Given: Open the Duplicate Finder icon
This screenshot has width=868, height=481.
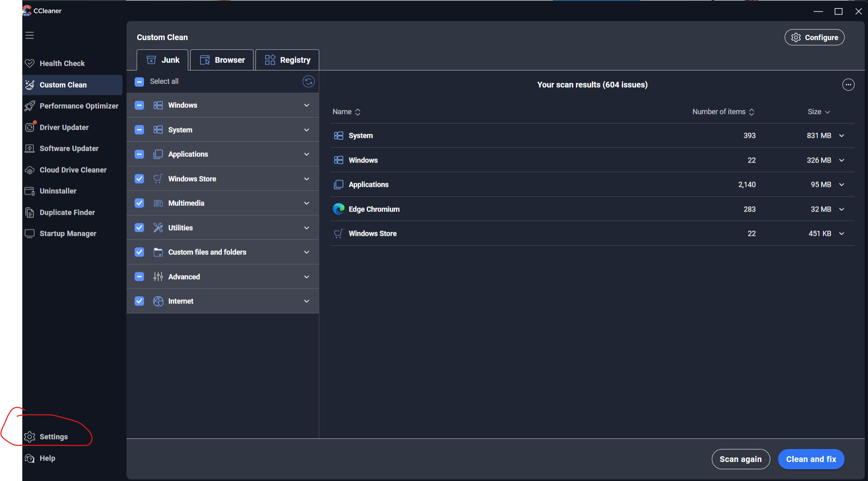Looking at the screenshot, I should 30,212.
